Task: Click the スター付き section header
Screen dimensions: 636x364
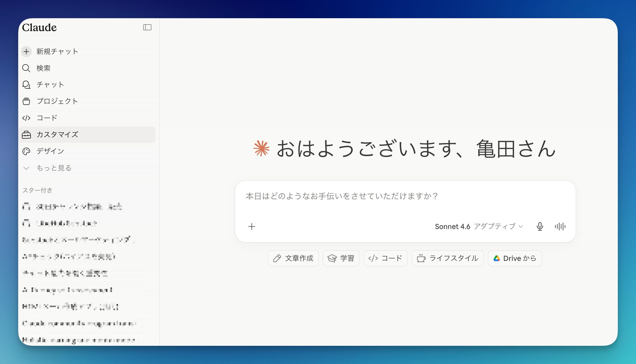Action: (x=37, y=190)
